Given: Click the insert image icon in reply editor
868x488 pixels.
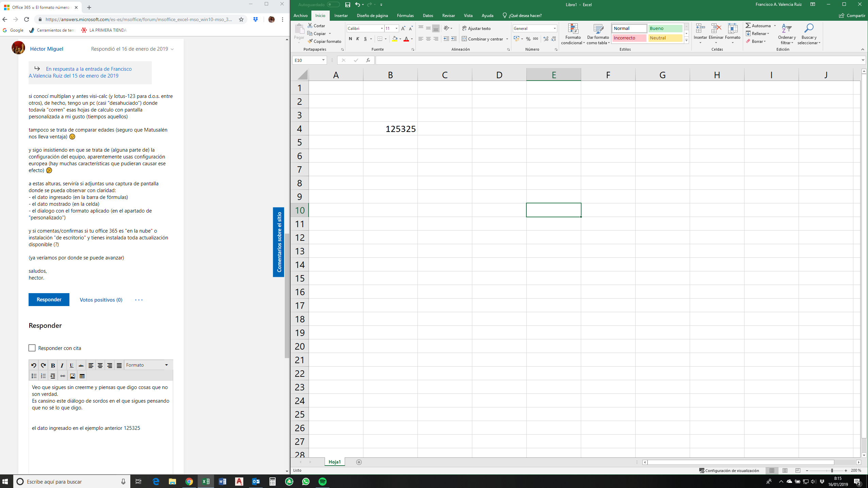Looking at the screenshot, I should [72, 376].
